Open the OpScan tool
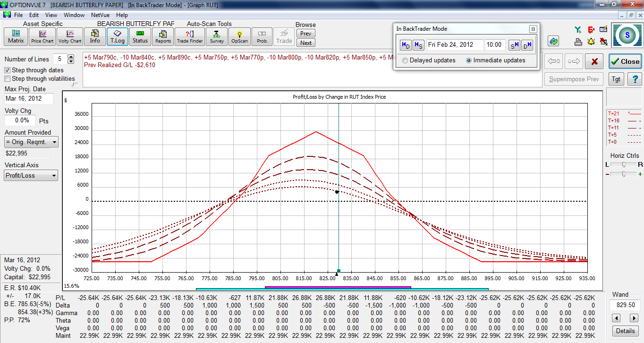644x343 pixels. (239, 36)
